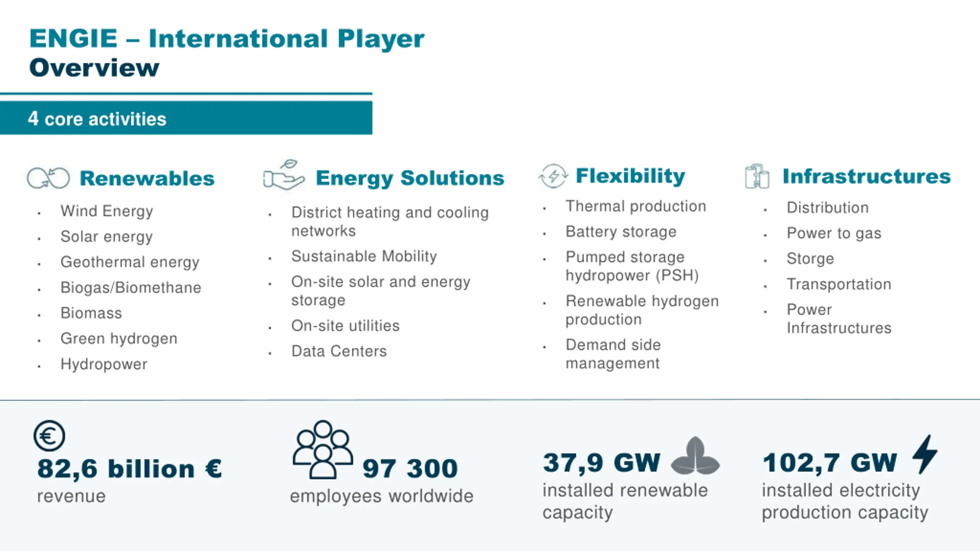Select the 'Renewables' heading
980x551 pixels.
point(147,178)
